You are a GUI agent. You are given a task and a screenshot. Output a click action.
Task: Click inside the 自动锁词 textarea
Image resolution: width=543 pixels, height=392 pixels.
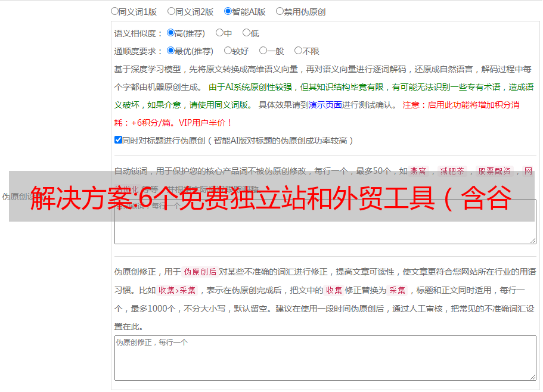(325, 222)
